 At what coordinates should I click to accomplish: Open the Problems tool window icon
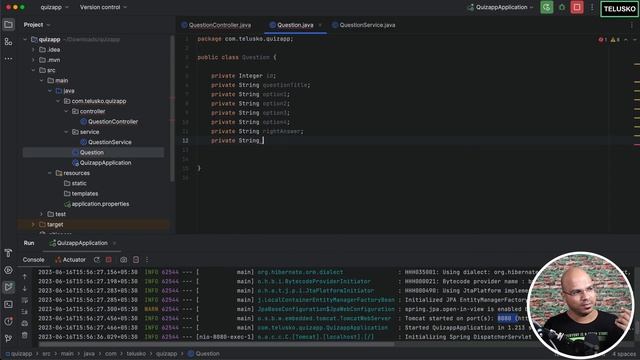click(8, 321)
